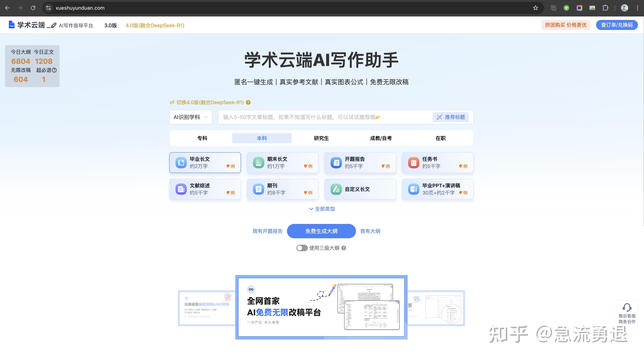Image resolution: width=644 pixels, height=360 pixels.
Task: Switch to 4.0版(融合DeepSeek-R1) in header
Action: pyautogui.click(x=155, y=25)
